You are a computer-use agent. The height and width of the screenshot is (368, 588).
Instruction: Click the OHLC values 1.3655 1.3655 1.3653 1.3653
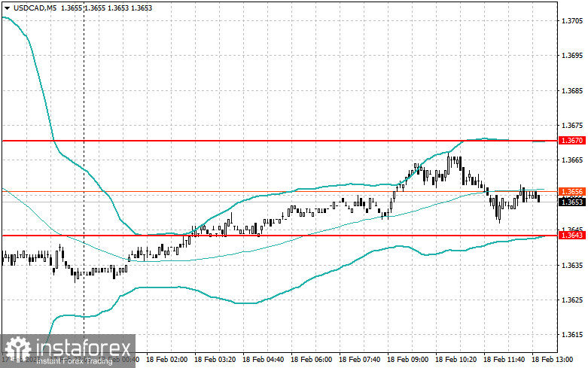pyautogui.click(x=106, y=8)
